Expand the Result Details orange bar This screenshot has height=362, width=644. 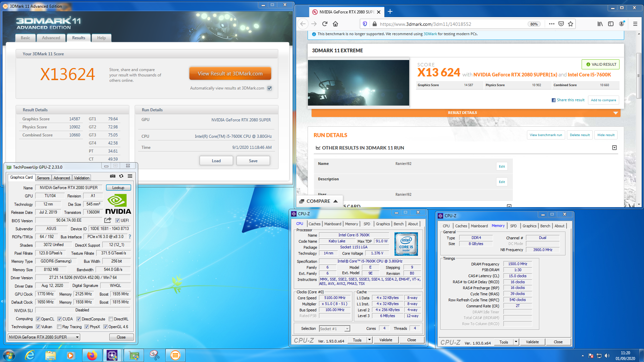(466, 113)
